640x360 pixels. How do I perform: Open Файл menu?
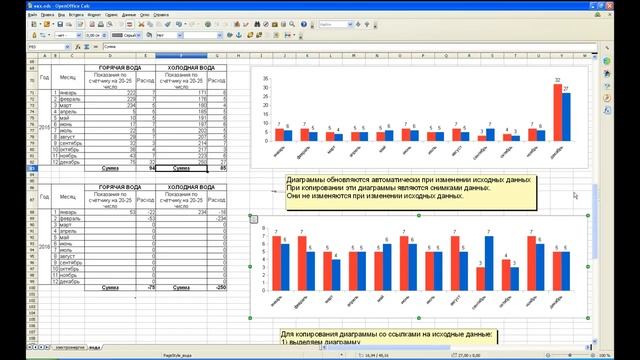32,15
